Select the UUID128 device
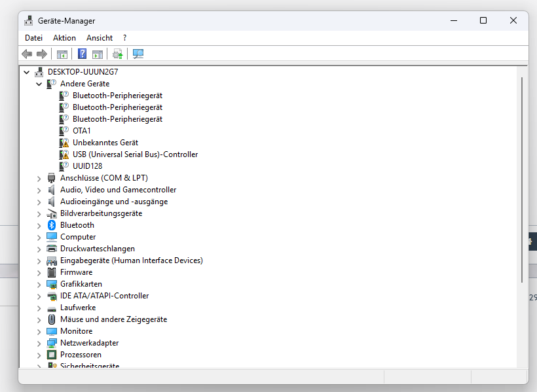537x392 pixels. click(x=87, y=166)
